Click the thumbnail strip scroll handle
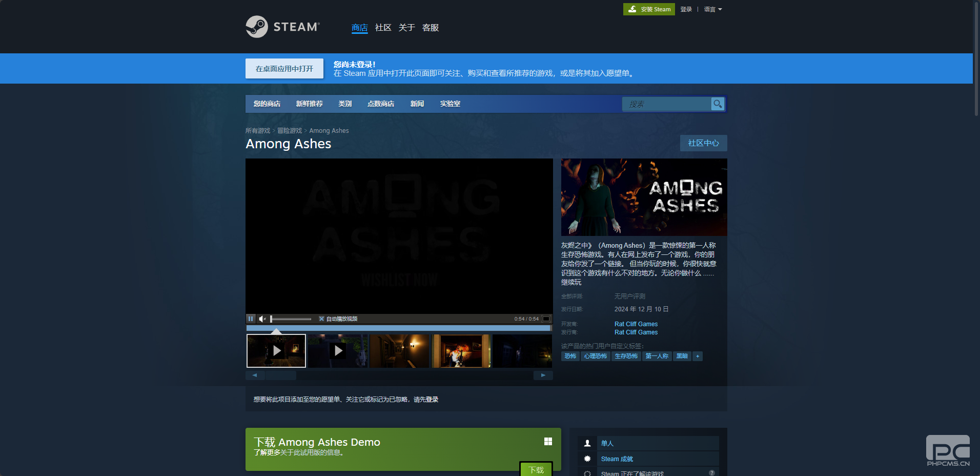The height and width of the screenshot is (476, 980). tap(281, 375)
